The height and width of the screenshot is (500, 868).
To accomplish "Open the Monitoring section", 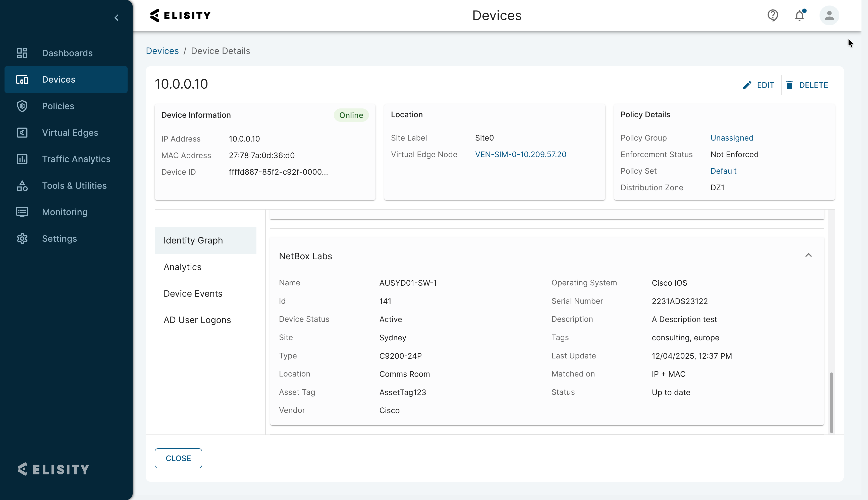I will pos(65,212).
